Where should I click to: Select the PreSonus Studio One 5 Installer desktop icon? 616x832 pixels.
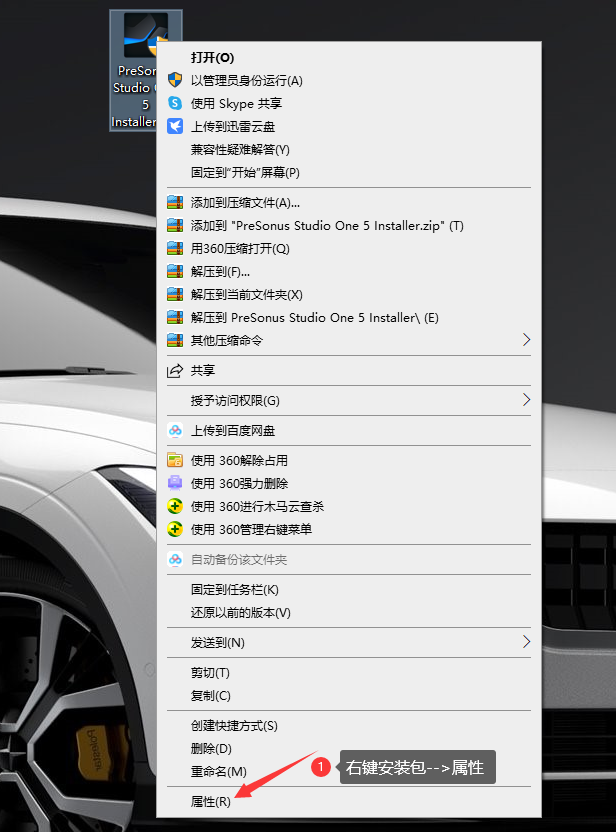[x=134, y=70]
